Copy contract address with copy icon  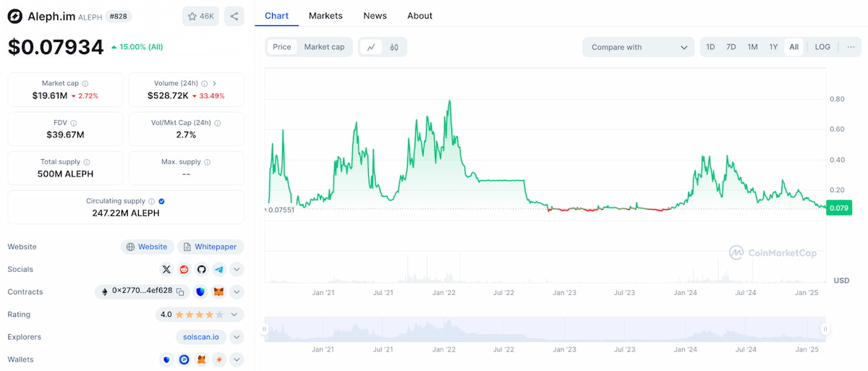[x=180, y=291]
